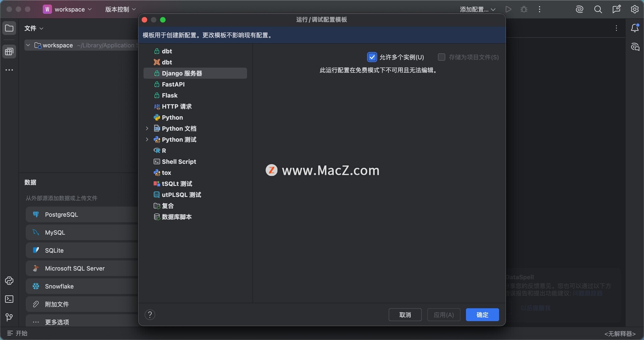644x340 pixels.
Task: Select the Snowflake data source
Action: point(82,286)
